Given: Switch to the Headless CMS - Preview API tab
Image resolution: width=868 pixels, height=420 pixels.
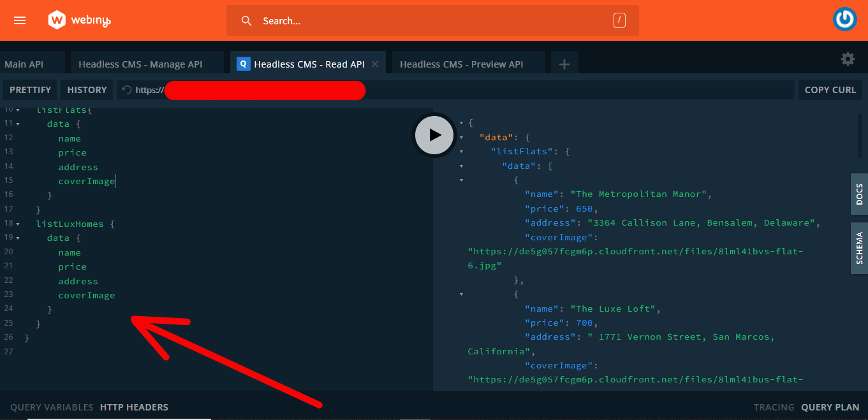Looking at the screenshot, I should [x=460, y=64].
